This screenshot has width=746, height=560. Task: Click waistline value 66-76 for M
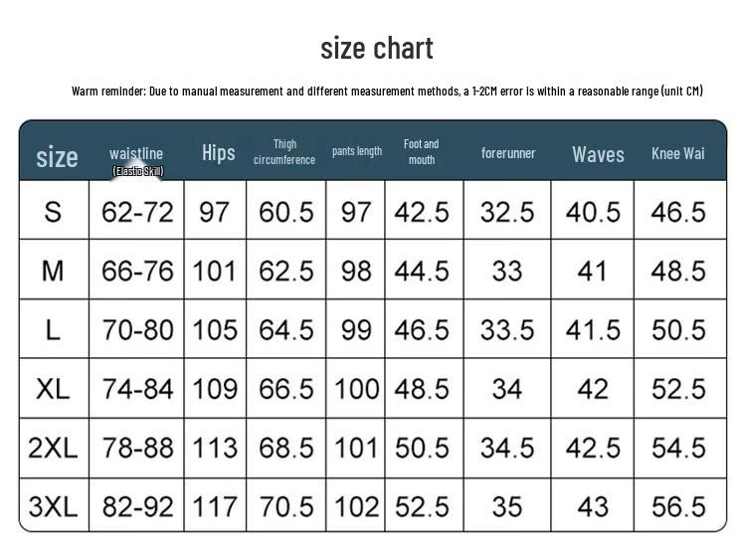coord(137,271)
